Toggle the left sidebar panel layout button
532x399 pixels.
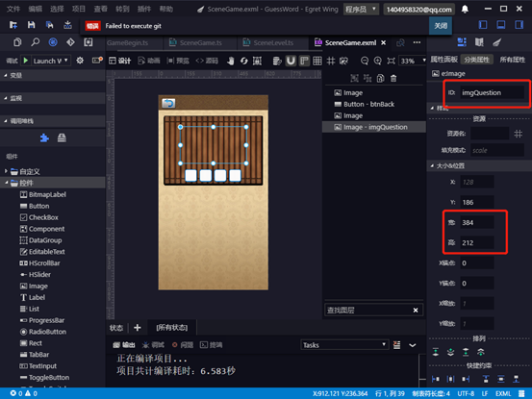483,25
